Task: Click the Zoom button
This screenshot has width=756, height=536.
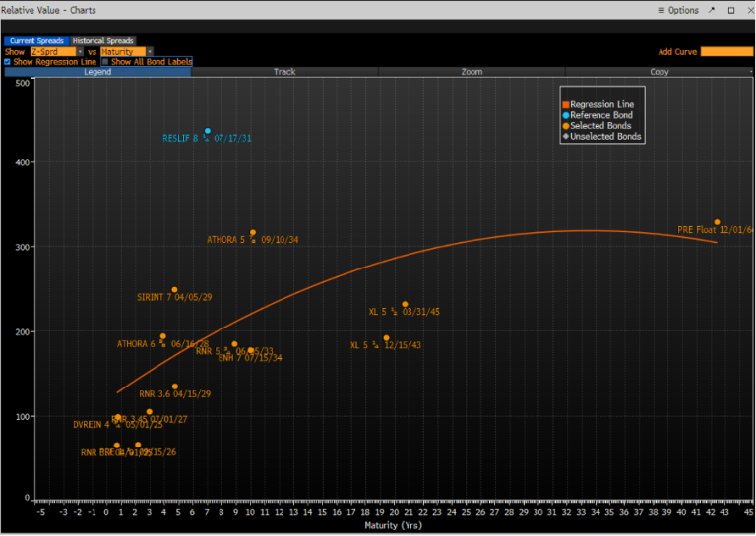Action: tap(472, 72)
